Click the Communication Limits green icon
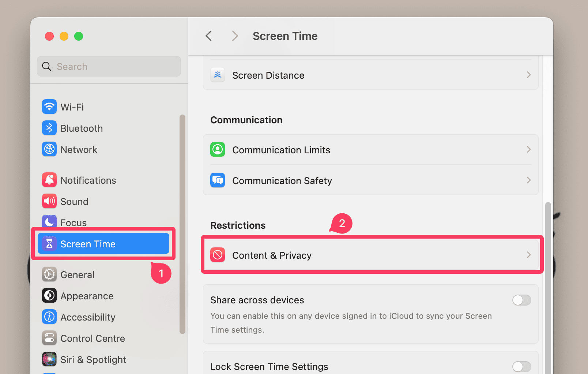Image resolution: width=588 pixels, height=374 pixels. [218, 150]
